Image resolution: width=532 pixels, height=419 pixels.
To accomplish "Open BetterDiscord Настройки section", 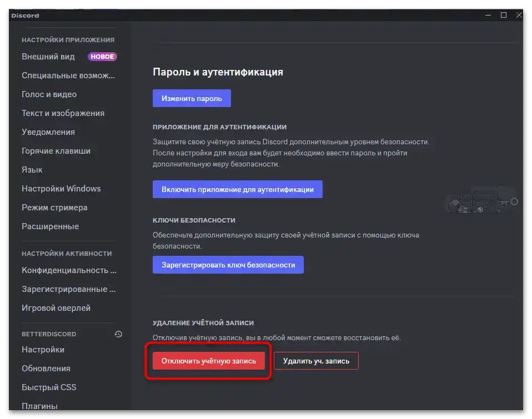I will click(x=43, y=349).
